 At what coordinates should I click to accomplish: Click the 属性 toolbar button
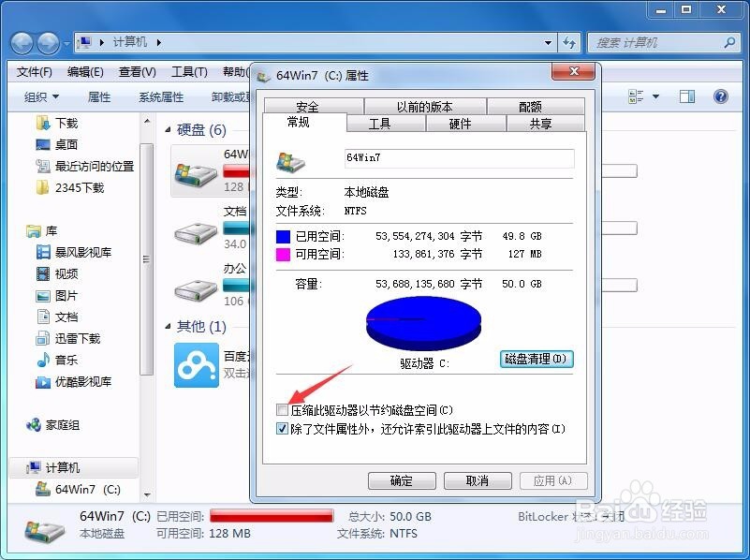point(99,97)
